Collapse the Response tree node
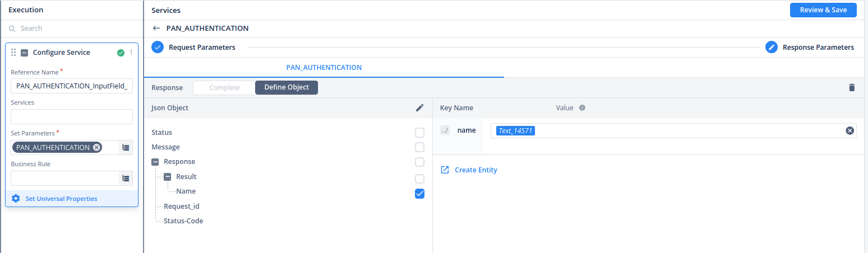The height and width of the screenshot is (253, 868). point(155,162)
